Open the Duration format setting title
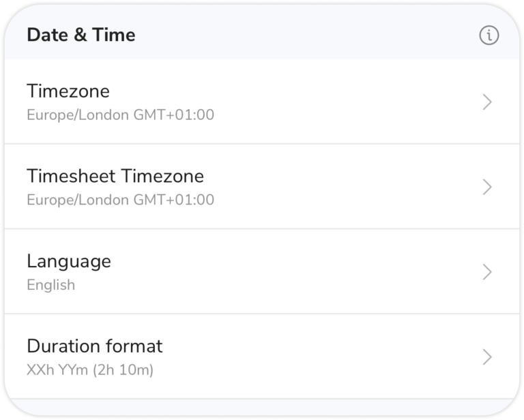The image size is (524, 420). [94, 346]
